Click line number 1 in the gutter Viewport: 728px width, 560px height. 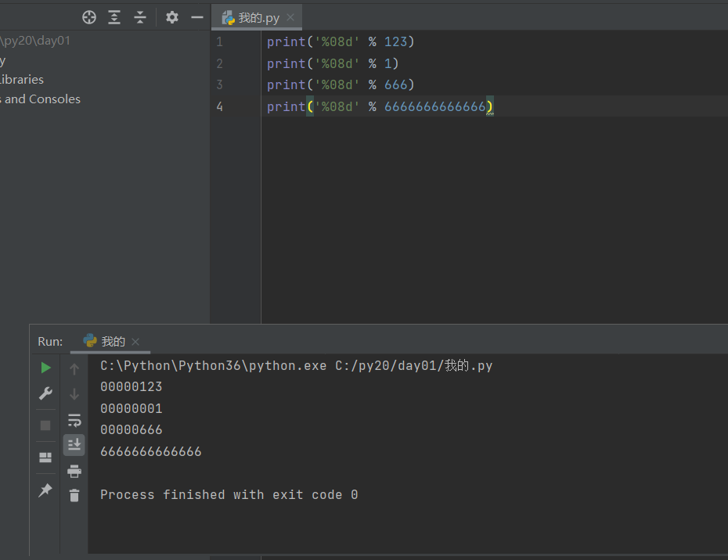220,42
